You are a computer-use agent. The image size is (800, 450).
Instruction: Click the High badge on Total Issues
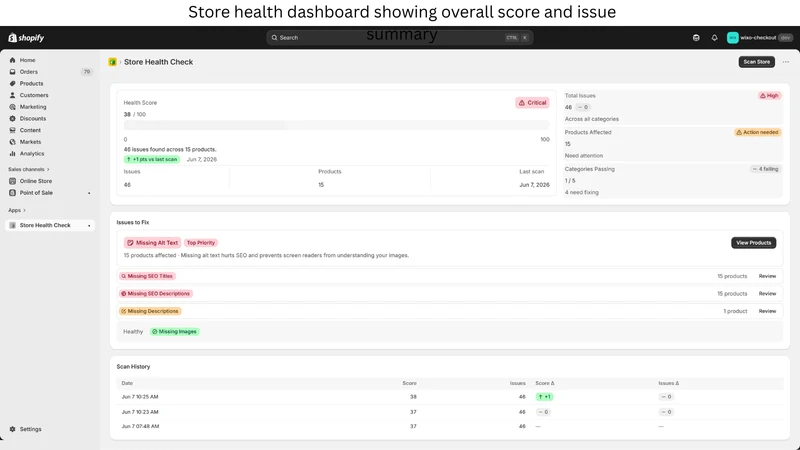[x=769, y=95]
